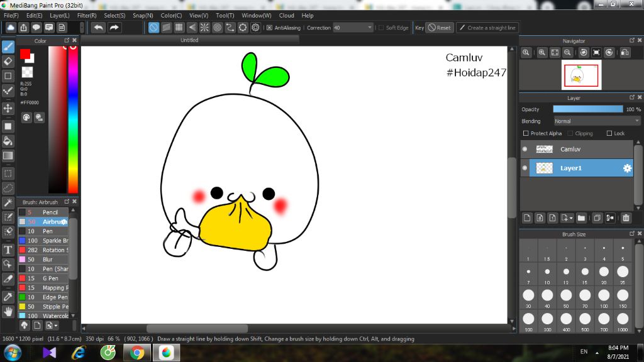Select the Bucket fill tool
The width and height of the screenshot is (644, 362).
click(x=8, y=141)
